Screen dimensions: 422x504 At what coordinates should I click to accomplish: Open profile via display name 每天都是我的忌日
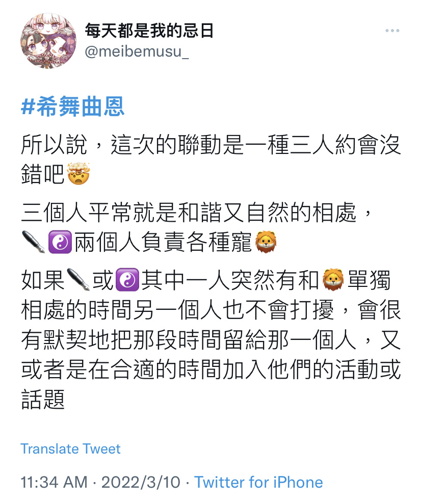pyautogui.click(x=149, y=31)
